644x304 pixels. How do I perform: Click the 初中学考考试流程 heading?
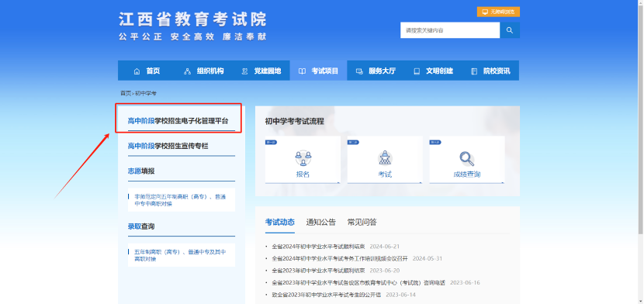coord(295,121)
